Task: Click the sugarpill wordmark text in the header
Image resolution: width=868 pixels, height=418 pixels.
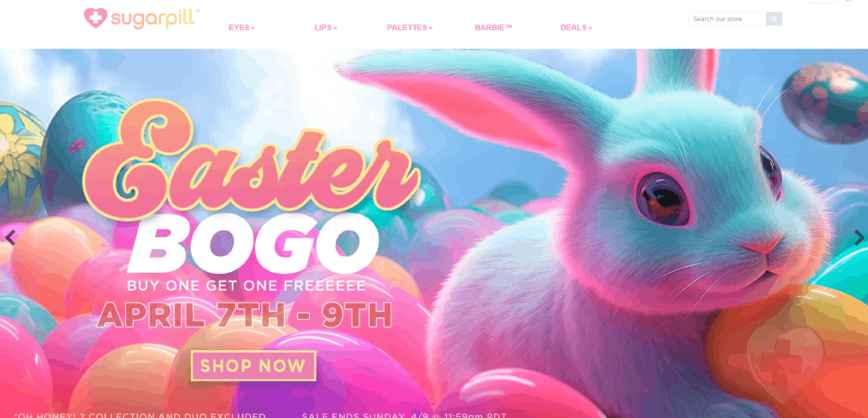Action: [155, 18]
